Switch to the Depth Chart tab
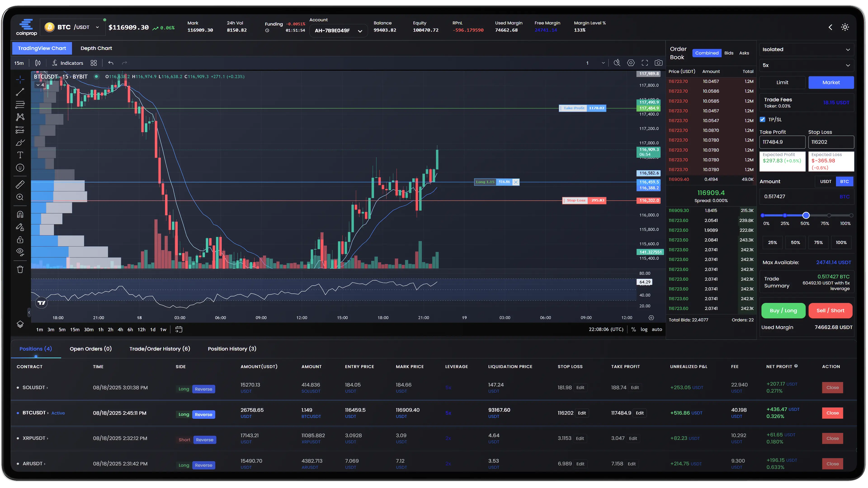This screenshot has width=868, height=488. 96,48
